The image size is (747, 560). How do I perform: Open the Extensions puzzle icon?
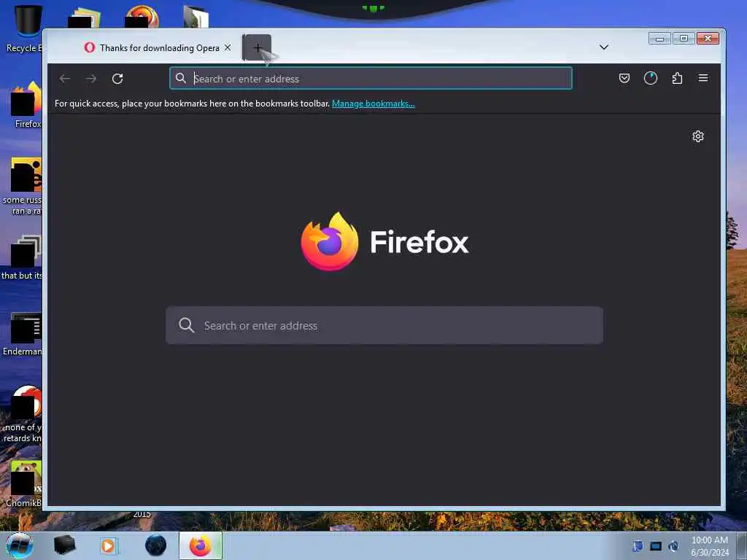(677, 78)
